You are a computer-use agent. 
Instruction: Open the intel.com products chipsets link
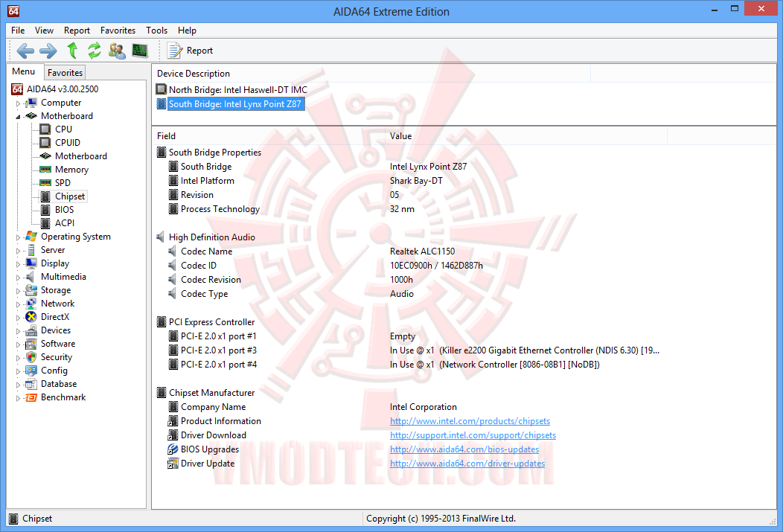pyautogui.click(x=470, y=421)
